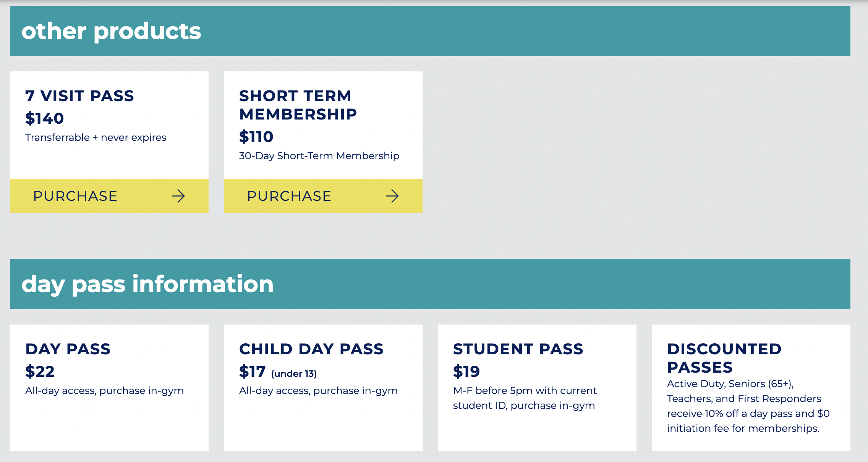The height and width of the screenshot is (462, 868).
Task: Click the 'day pass information' section banner
Action: click(430, 284)
